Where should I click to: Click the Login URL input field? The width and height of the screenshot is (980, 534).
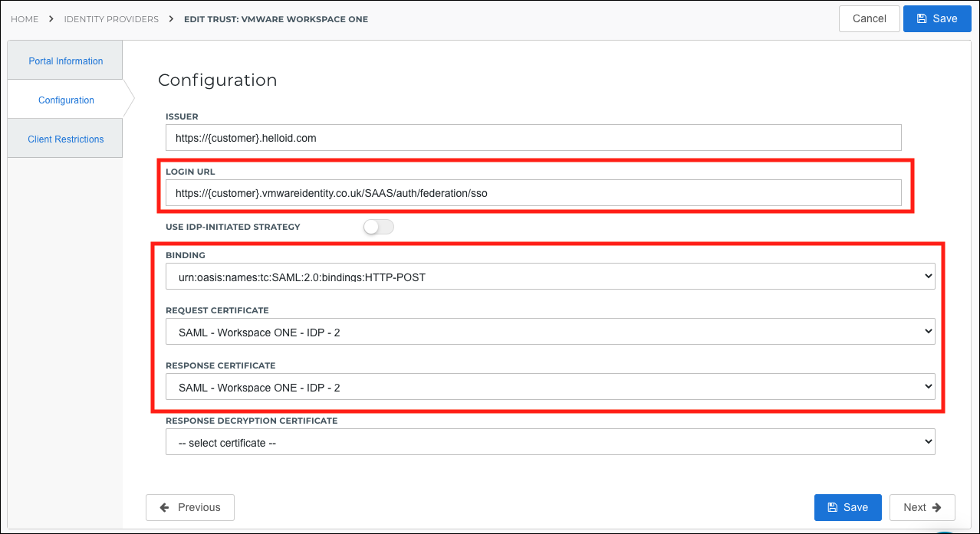coord(534,193)
